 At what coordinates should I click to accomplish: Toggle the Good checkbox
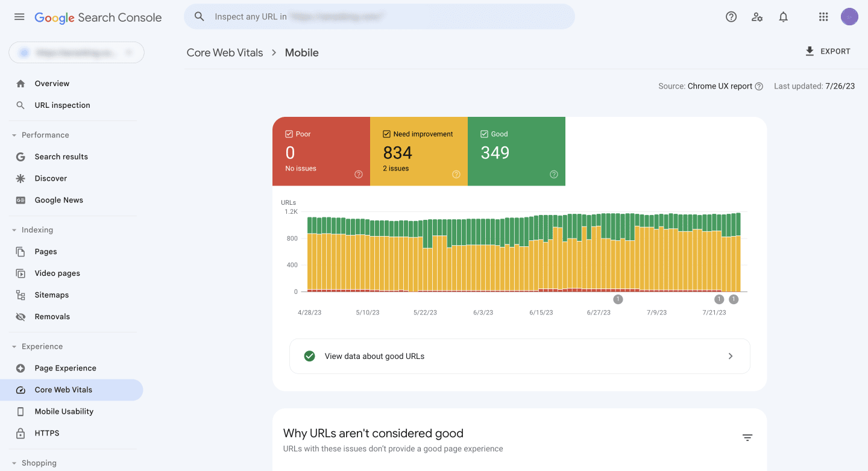[484, 134]
